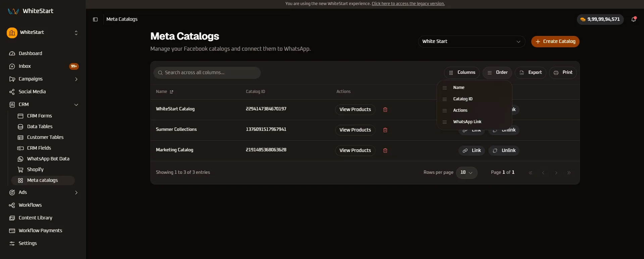The image size is (644, 259).
Task: Unlink the Marketing Catalog
Action: click(x=504, y=151)
